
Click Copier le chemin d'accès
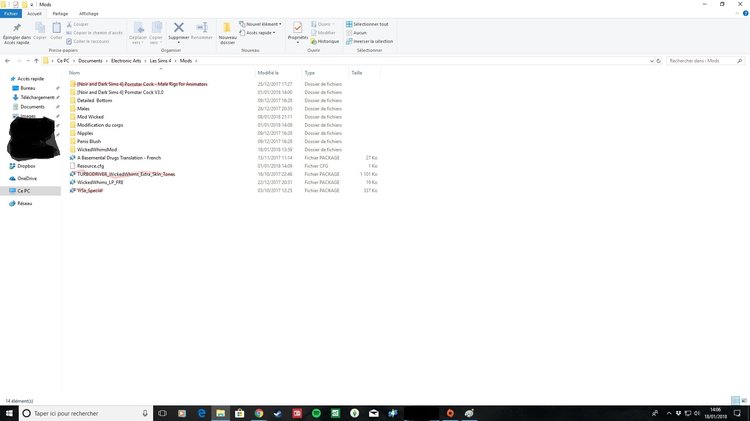[95, 33]
